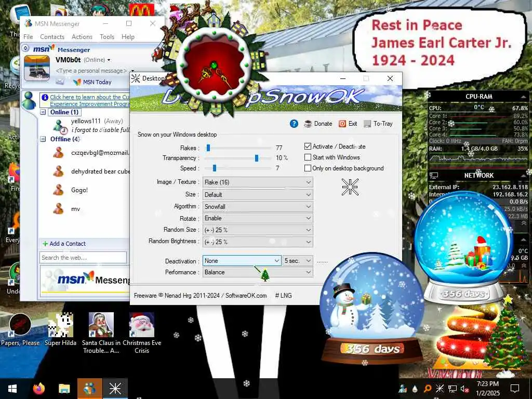Click Exit in DesktopSnowOK
This screenshot has height=399, width=532.
pyautogui.click(x=348, y=124)
